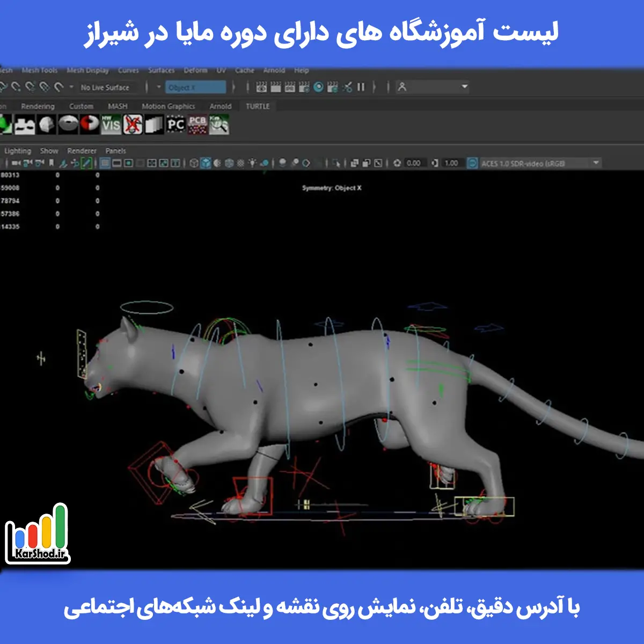
Task: Click the VIS magnifier shelf icon
Action: click(x=219, y=125)
